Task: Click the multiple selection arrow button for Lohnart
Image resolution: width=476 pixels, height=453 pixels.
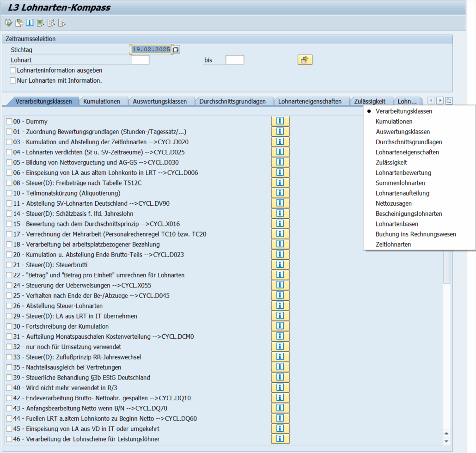Action: 305,60
